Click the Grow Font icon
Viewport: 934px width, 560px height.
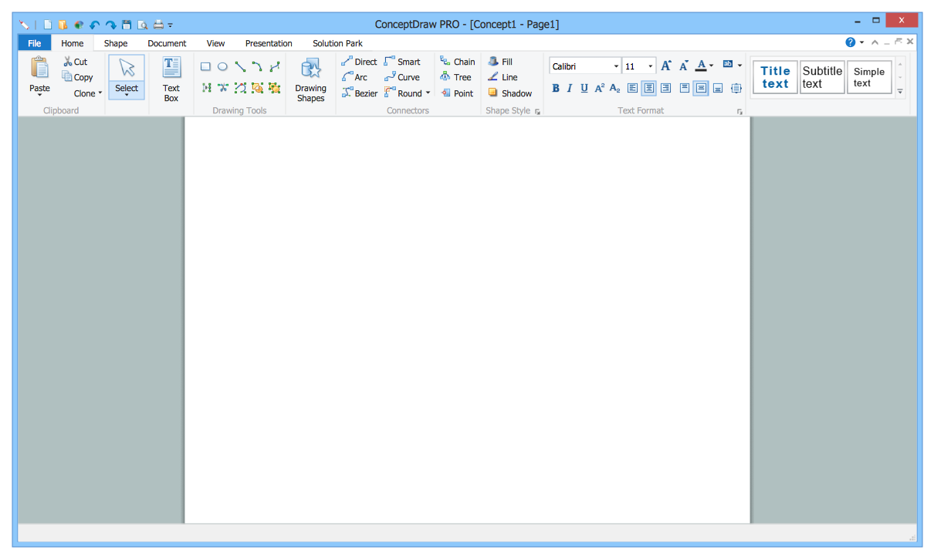pos(666,66)
